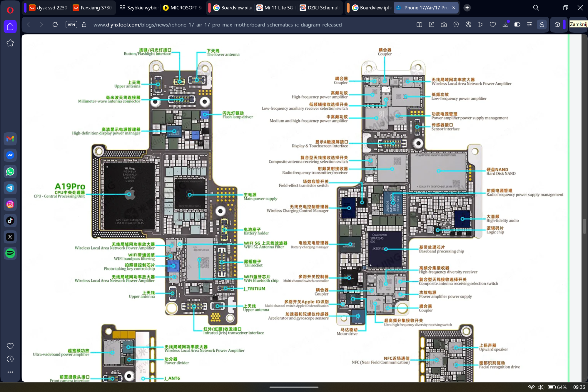Open TikTok from the sidebar
588x392 pixels.
(x=10, y=221)
